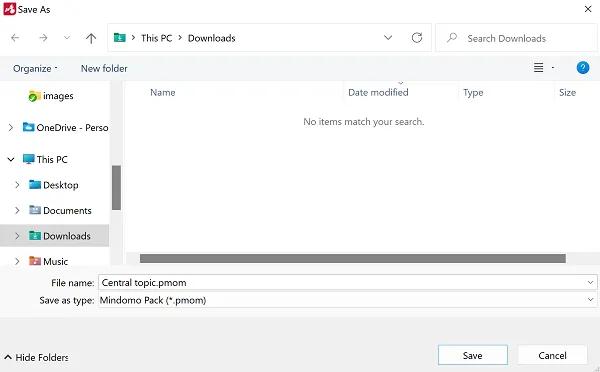Click the Save button

coord(473,356)
